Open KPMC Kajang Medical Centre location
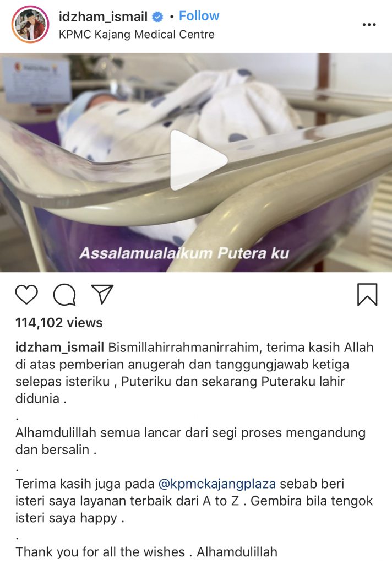This screenshot has width=392, height=564. 137,35
